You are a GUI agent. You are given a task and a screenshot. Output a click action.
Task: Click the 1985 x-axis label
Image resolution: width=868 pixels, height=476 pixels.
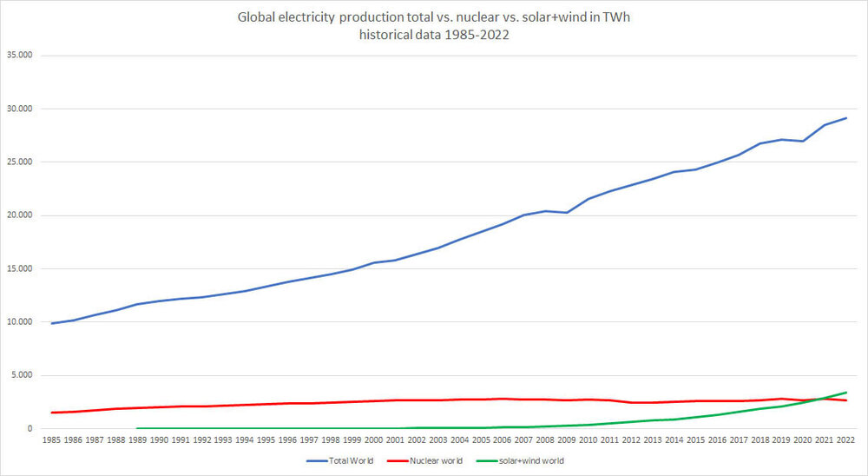click(51, 440)
